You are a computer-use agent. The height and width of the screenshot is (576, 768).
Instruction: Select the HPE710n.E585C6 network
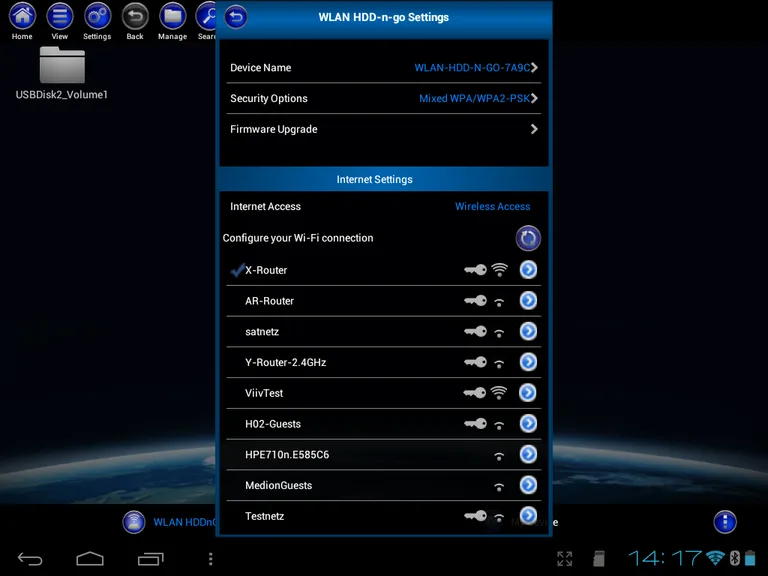384,455
